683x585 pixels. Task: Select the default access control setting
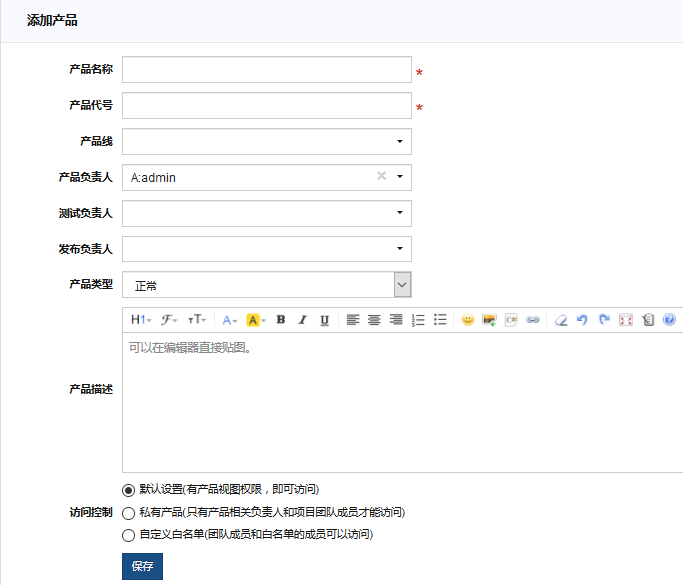pyautogui.click(x=128, y=490)
